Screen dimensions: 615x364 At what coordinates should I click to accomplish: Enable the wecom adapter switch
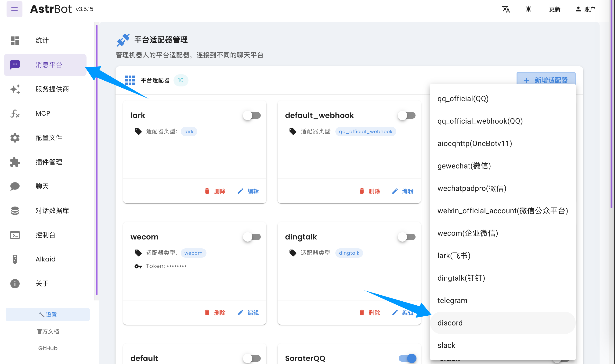tap(252, 237)
